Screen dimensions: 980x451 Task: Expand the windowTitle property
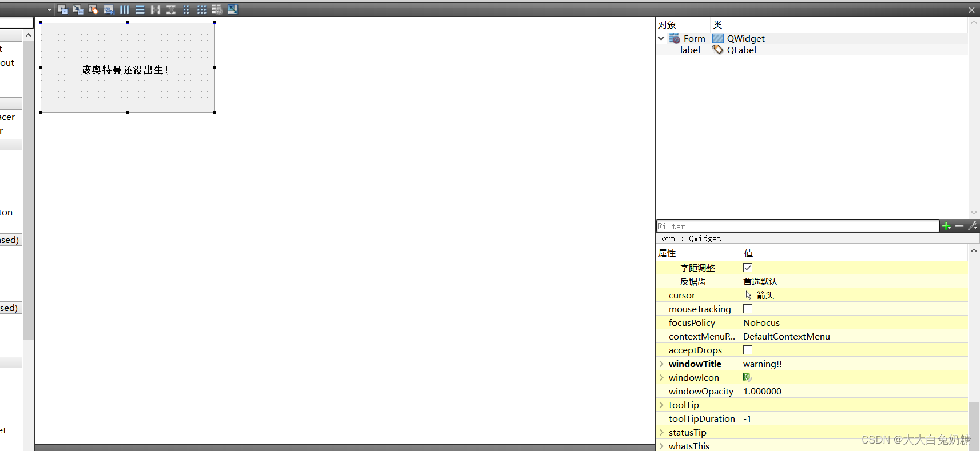pos(662,364)
